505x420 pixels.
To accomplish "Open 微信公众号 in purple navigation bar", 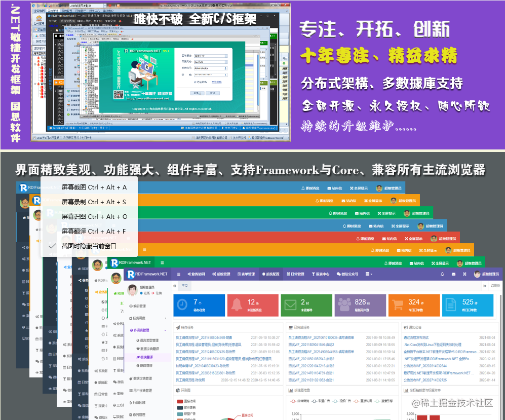I will 347,274.
